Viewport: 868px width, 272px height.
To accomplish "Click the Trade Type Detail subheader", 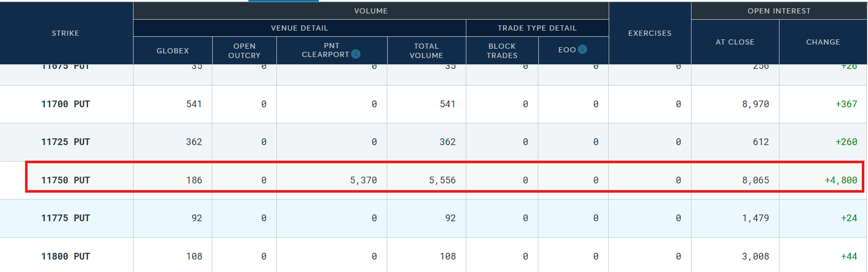I will [537, 28].
